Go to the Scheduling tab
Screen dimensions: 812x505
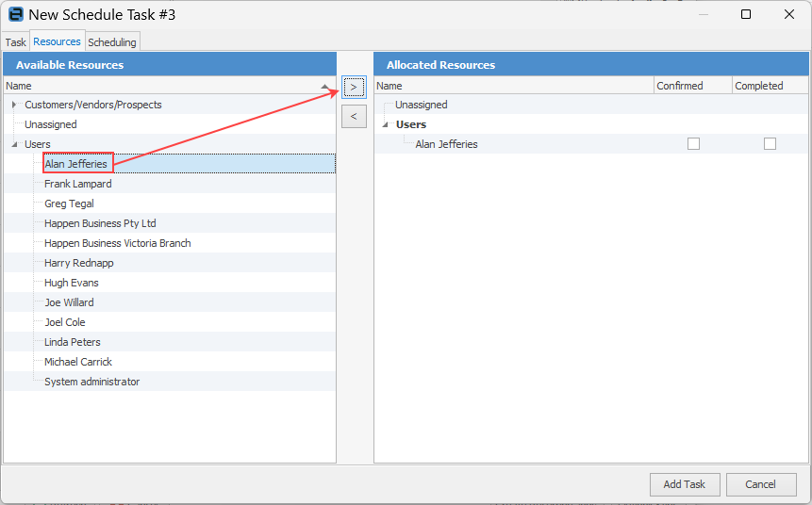[112, 41]
